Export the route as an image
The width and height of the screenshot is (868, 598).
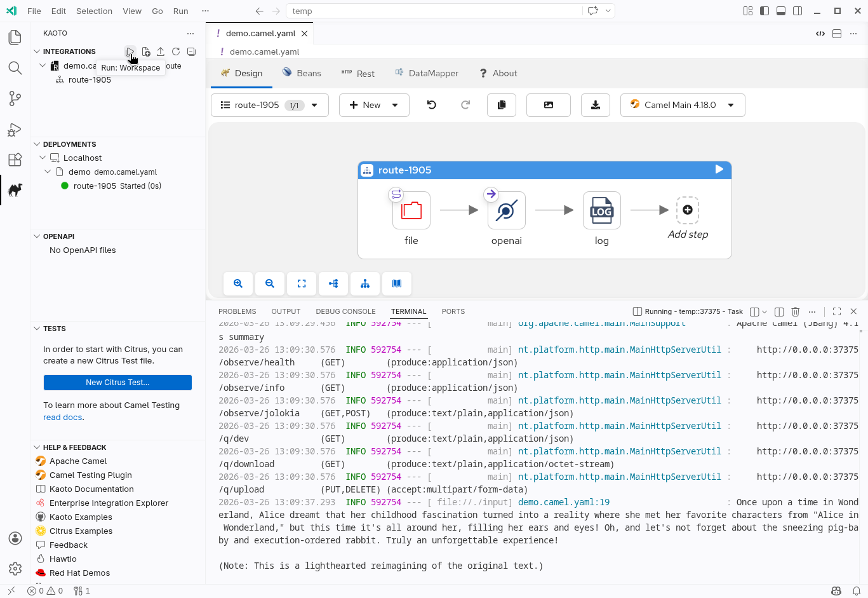pos(549,105)
